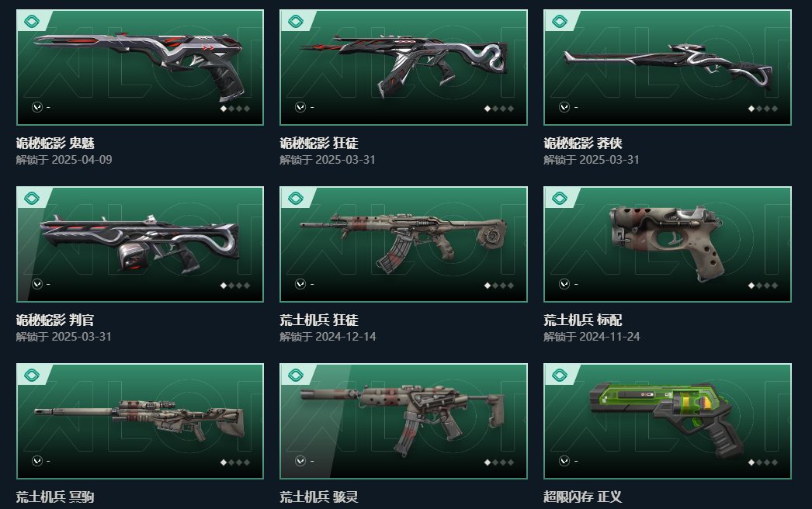Click the Valorant point icon on 荒土机兵 骇灵 card

point(300,461)
